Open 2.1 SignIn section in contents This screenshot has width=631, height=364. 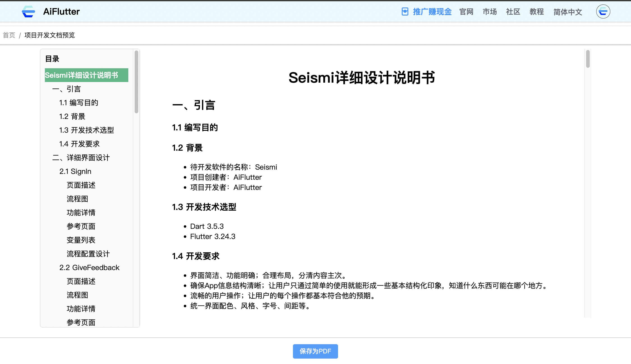click(75, 171)
